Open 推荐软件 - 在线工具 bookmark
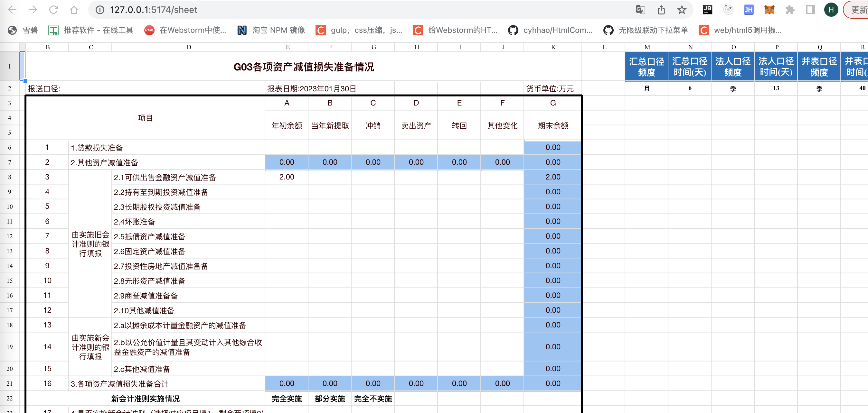 [x=91, y=30]
